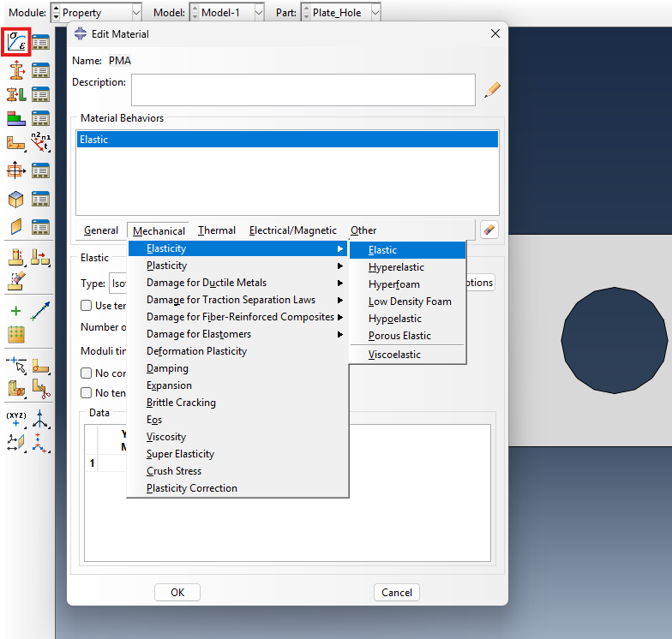Click the pencil icon beside Description
The image size is (672, 639).
[x=492, y=89]
